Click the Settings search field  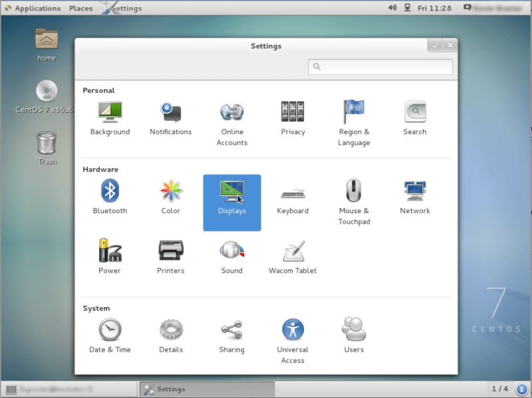click(380, 66)
